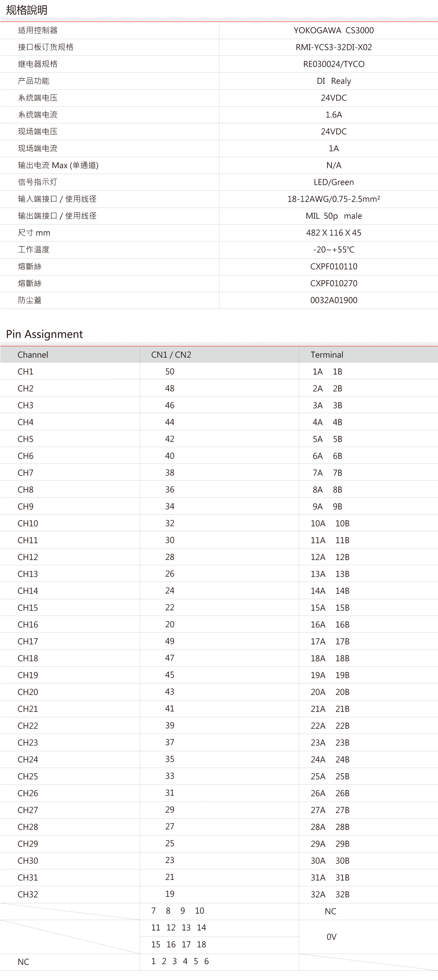Select pin number 49 for CH17
Screen dimensions: 438x980
tap(170, 641)
